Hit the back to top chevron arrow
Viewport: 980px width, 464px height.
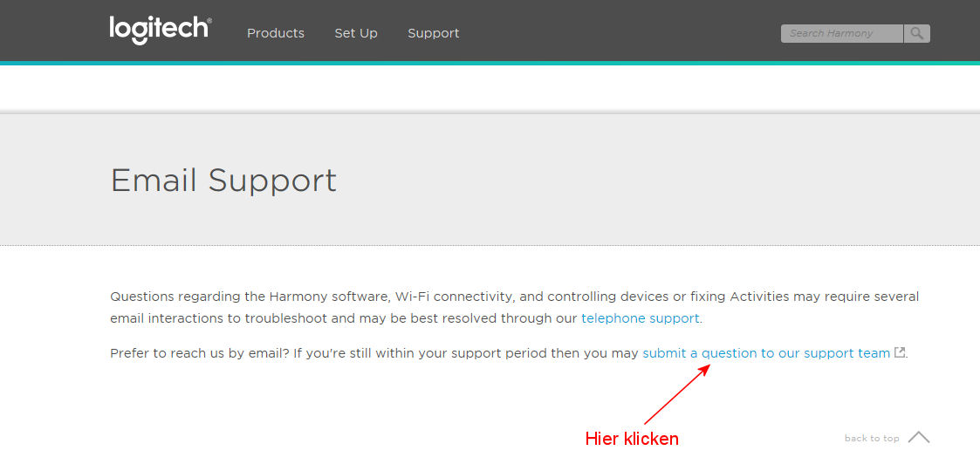pyautogui.click(x=918, y=437)
